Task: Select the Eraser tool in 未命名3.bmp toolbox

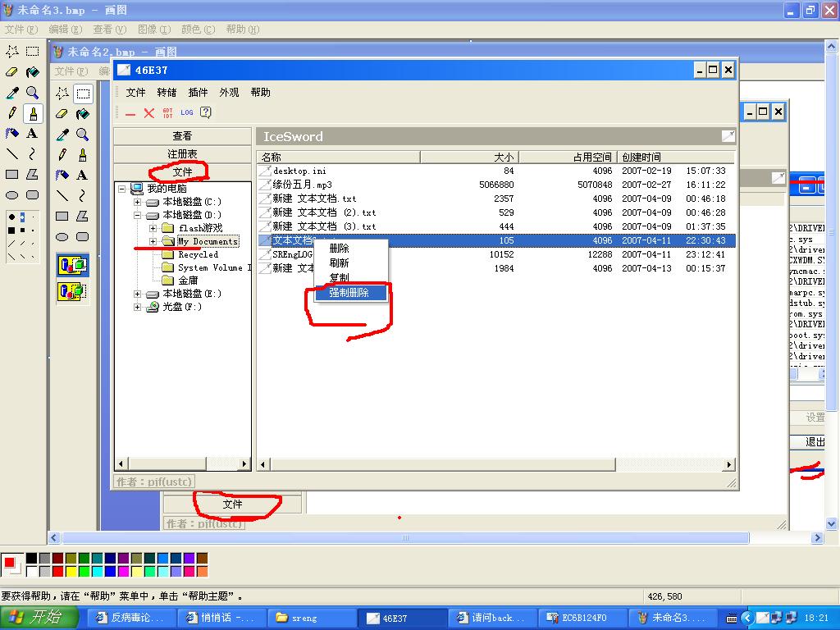Action: click(11, 72)
